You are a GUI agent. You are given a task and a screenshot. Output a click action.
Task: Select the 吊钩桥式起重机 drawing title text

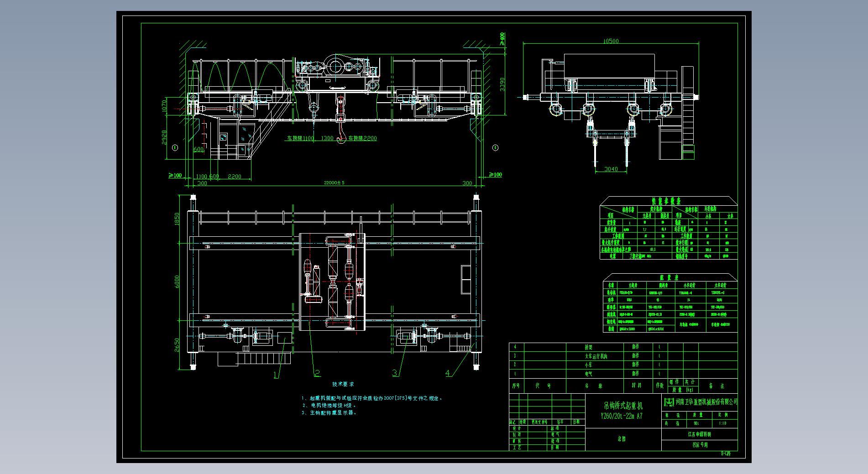(x=622, y=406)
